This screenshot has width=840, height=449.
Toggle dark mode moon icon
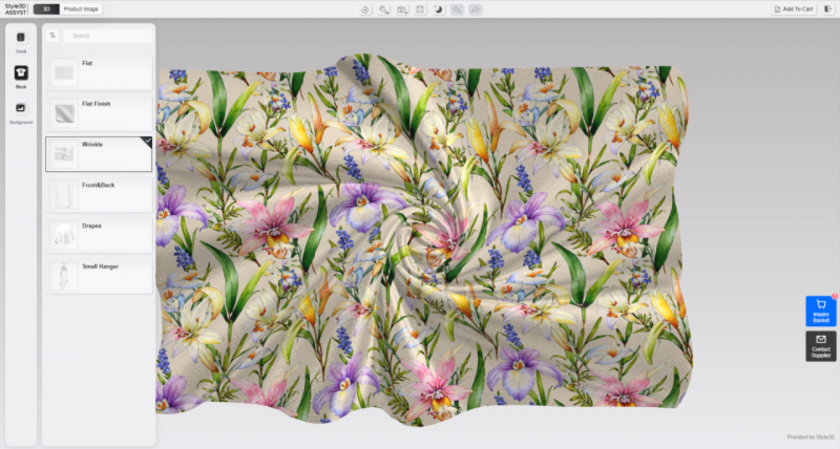[438, 9]
